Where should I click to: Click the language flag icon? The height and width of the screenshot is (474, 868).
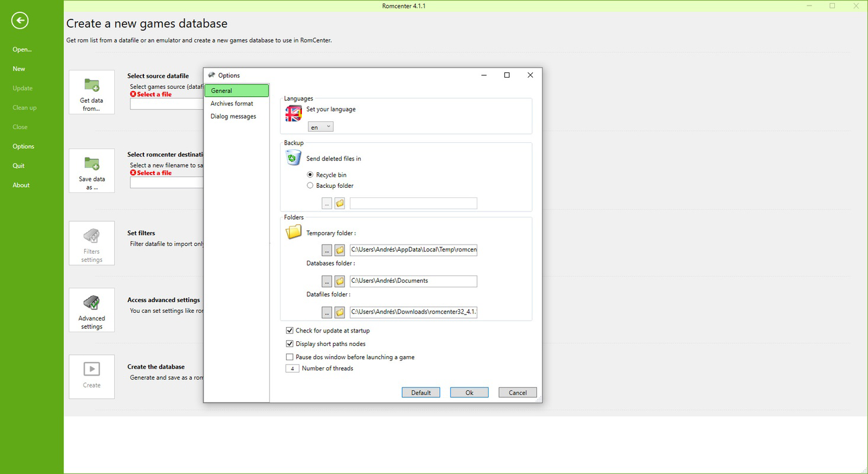pos(294,113)
